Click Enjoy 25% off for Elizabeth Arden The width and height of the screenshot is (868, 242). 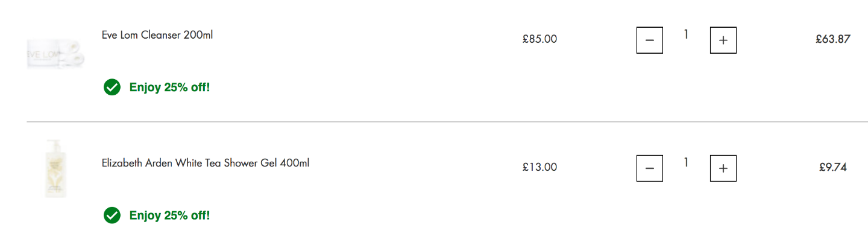click(169, 215)
